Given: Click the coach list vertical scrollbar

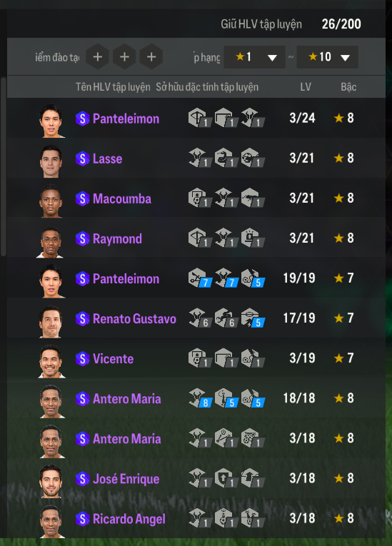Looking at the screenshot, I should 3,167.
